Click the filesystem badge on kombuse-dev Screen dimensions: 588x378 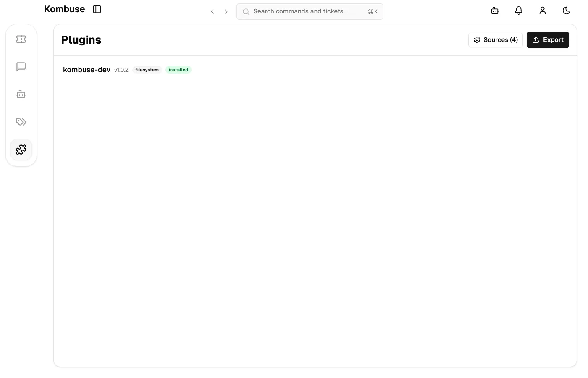click(x=147, y=70)
